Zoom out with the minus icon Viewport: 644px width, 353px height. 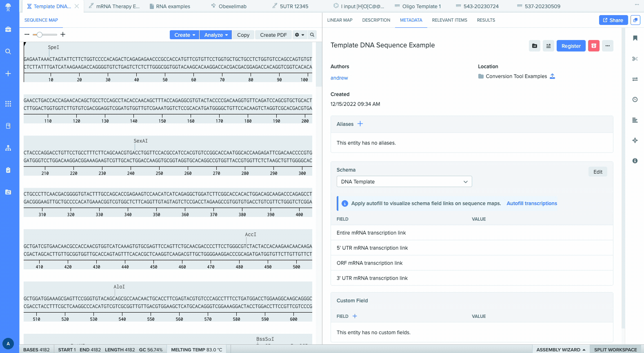[27, 35]
